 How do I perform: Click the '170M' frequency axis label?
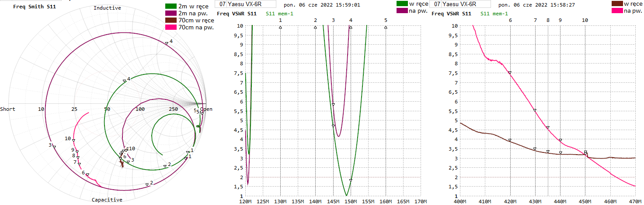[x=421, y=201]
